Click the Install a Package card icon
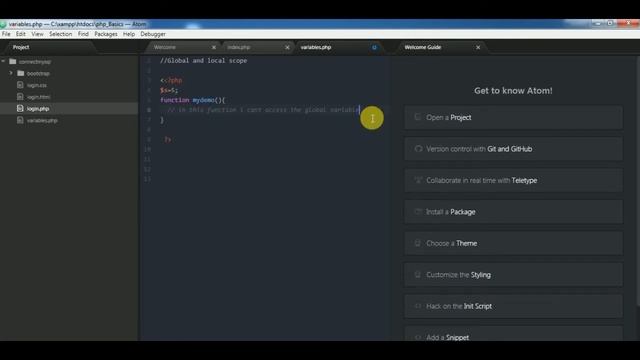This screenshot has width=640, height=360. tap(418, 211)
